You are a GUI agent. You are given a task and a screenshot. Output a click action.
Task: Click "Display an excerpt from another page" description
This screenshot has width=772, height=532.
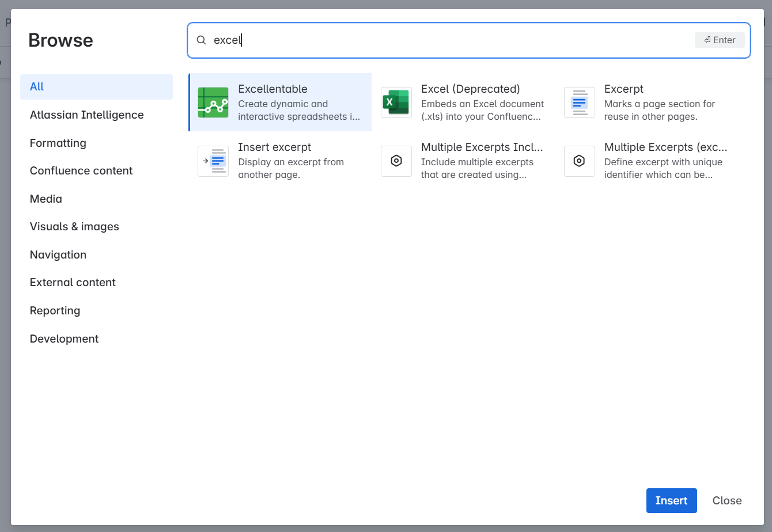(x=291, y=168)
